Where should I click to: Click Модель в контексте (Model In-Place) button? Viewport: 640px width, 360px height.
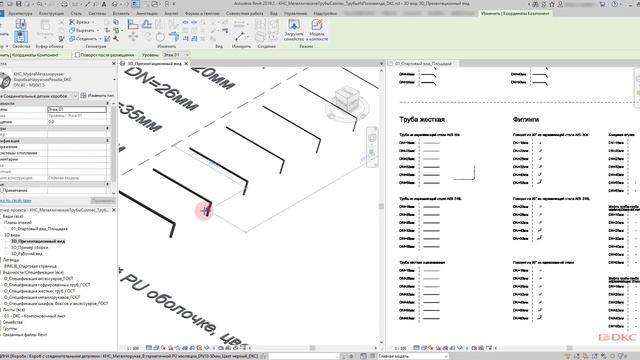point(317,29)
